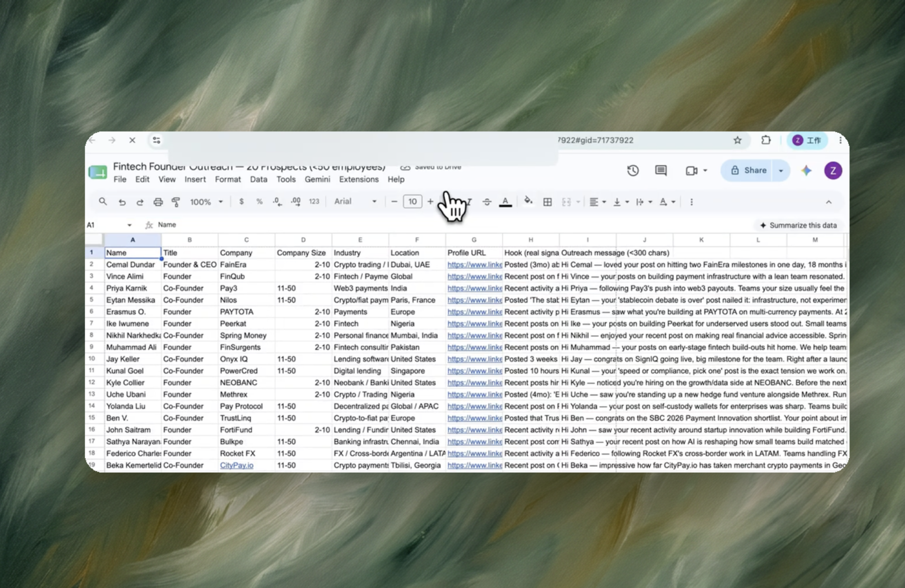Undo the last action
905x588 pixels.
pos(122,202)
